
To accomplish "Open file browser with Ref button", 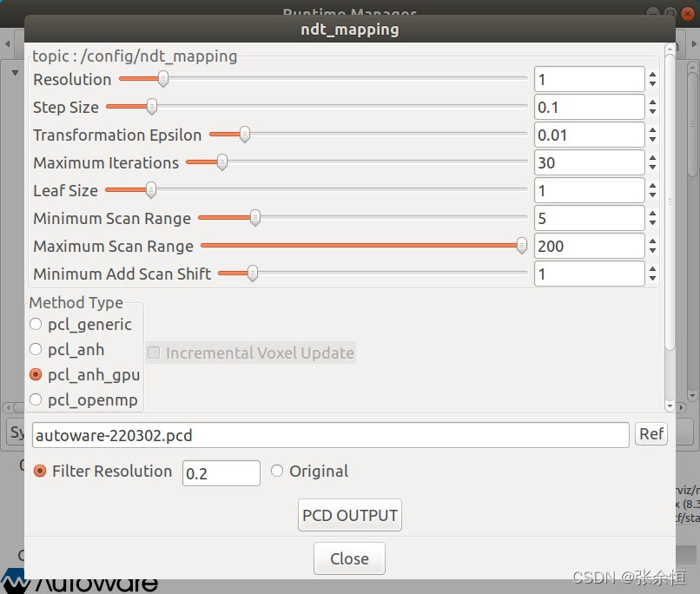I will point(651,434).
